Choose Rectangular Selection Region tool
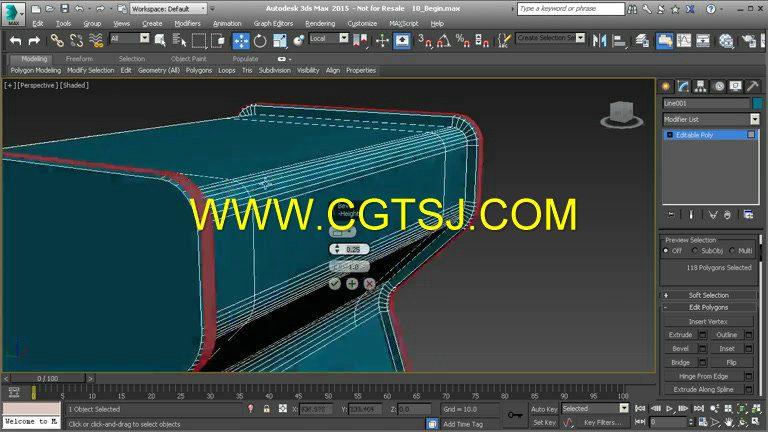The width and height of the screenshot is (768, 432). click(x=199, y=41)
